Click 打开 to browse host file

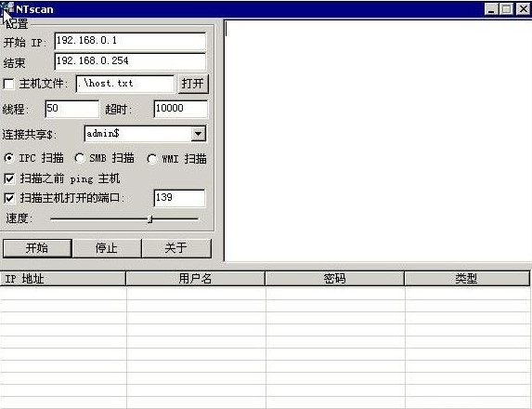coord(193,84)
